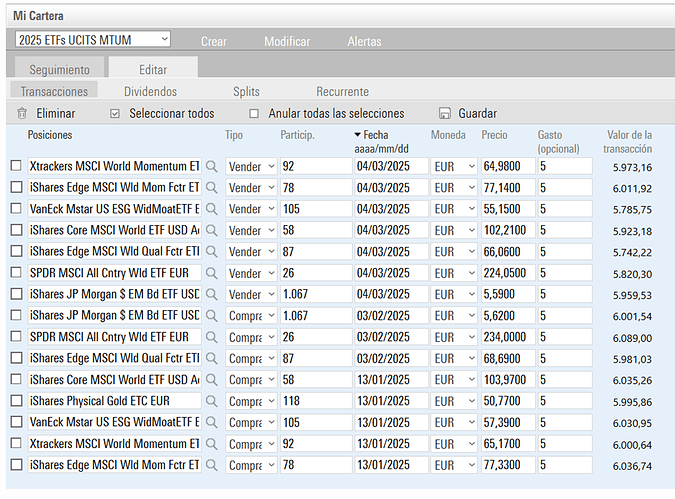Switch to the Editar tab
The width and height of the screenshot is (675, 499).
153,68
